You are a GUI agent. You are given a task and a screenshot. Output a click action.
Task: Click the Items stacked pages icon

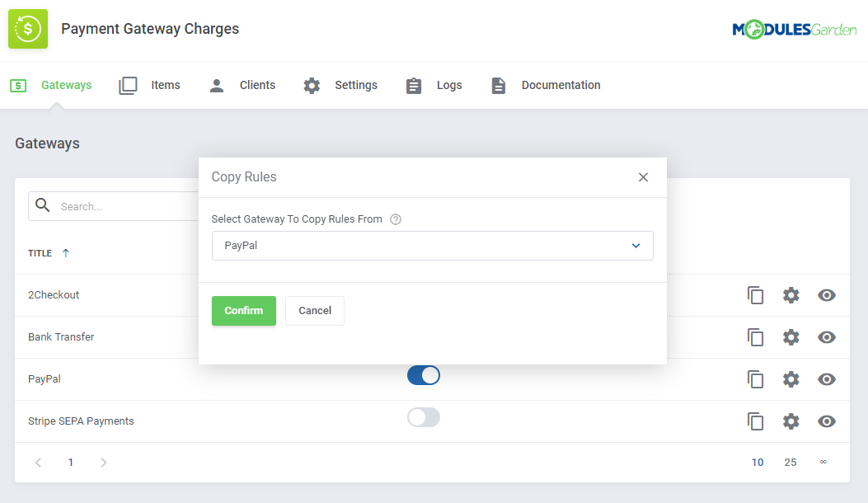(128, 86)
